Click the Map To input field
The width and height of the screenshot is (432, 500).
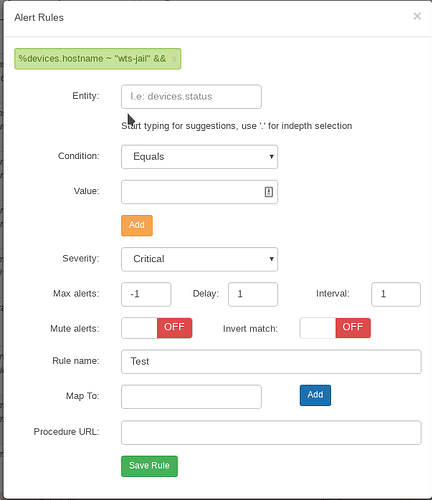[x=191, y=397]
